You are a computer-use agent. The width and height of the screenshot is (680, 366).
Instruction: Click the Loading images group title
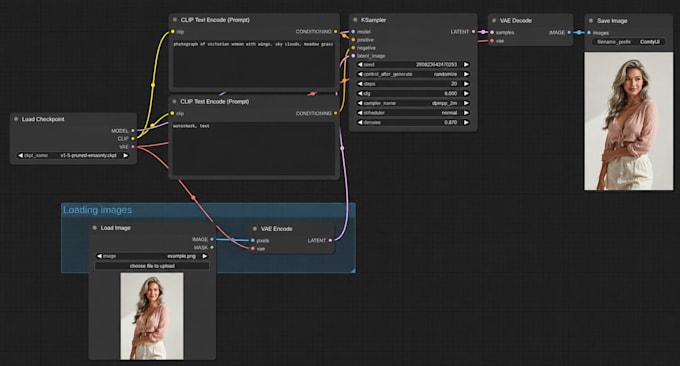(98, 210)
